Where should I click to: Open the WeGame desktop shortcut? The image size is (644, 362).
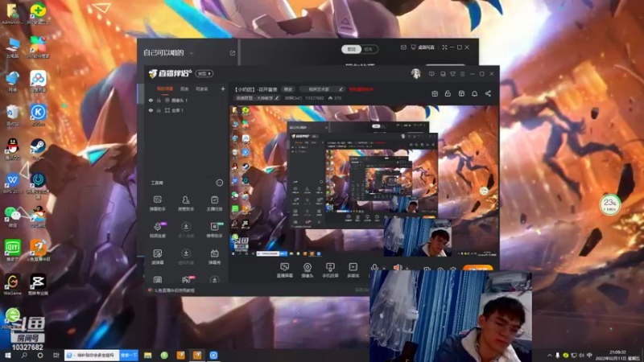[x=12, y=285]
